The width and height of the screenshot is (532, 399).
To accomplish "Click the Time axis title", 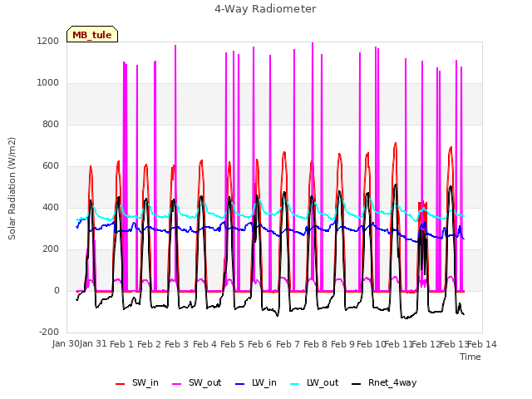I will [x=470, y=357].
